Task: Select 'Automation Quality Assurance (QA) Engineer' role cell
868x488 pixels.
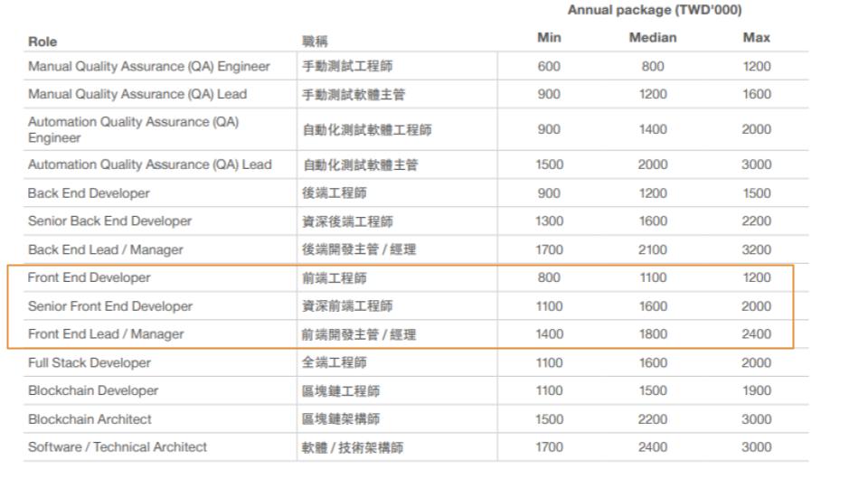Action: pyautogui.click(x=134, y=129)
